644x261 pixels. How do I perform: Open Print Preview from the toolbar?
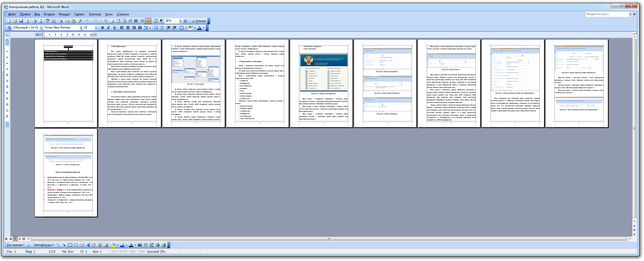[x=40, y=21]
